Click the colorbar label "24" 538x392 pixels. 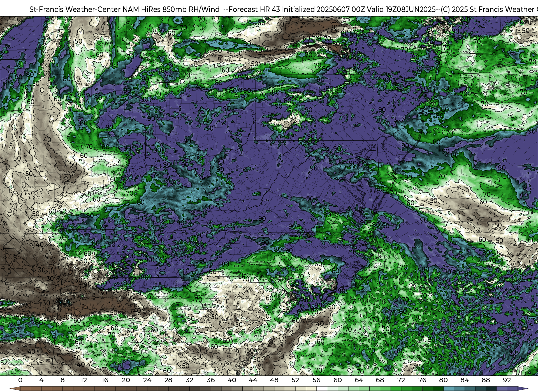(x=147, y=380)
